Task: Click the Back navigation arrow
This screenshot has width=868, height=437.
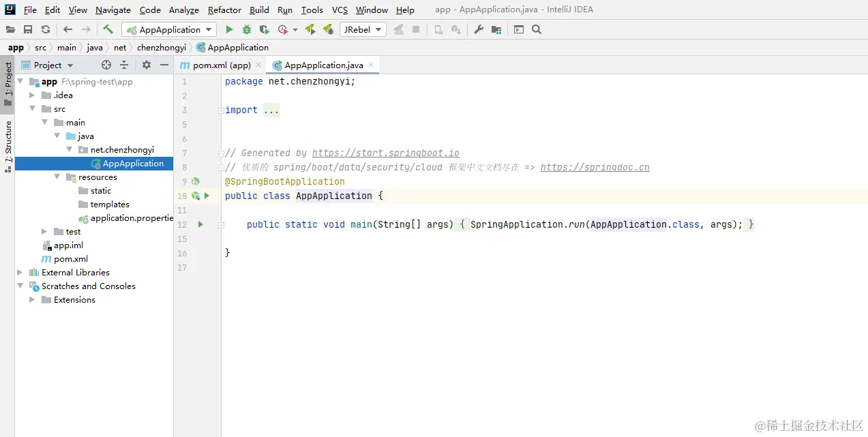Action: pos(68,29)
